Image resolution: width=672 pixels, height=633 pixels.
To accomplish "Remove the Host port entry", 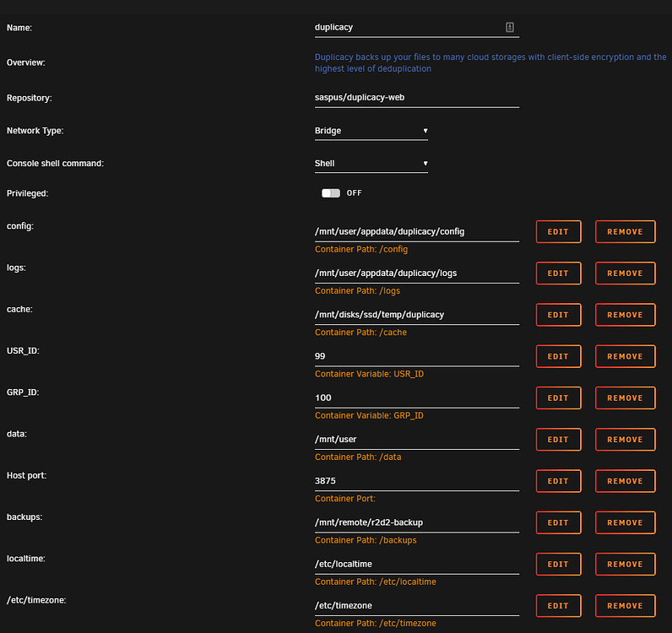I will 625,481.
